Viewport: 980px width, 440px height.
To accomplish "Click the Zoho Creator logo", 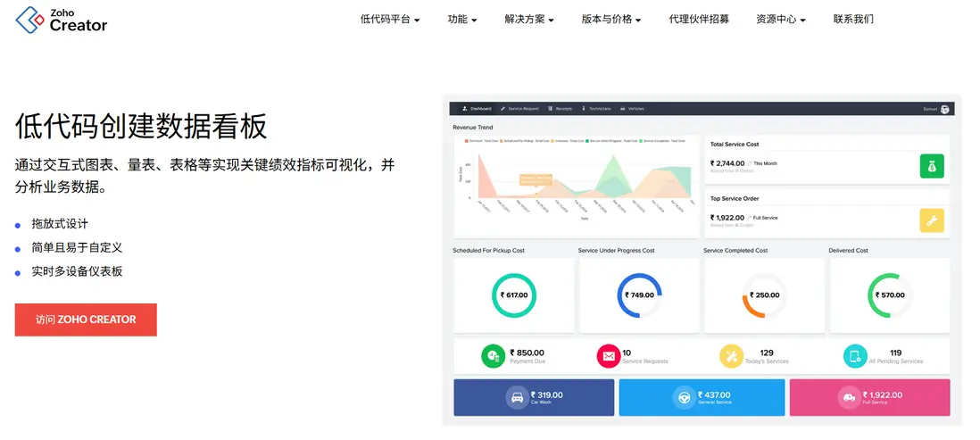I will click(62, 20).
